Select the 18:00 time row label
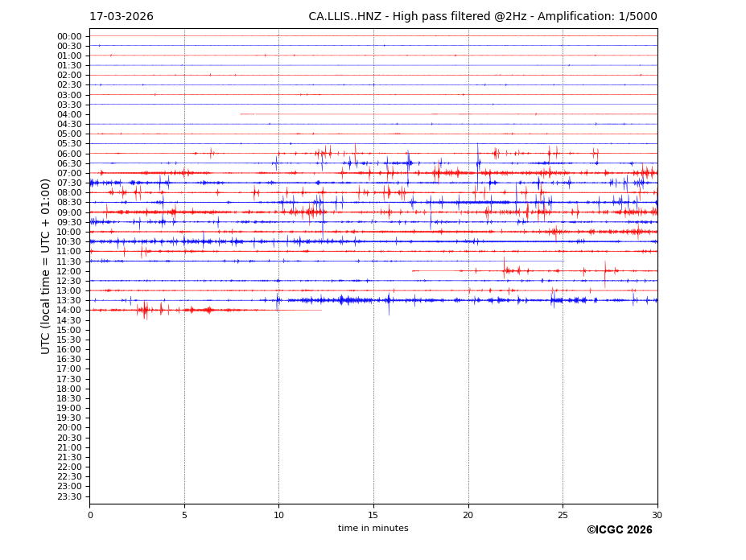 69,389
